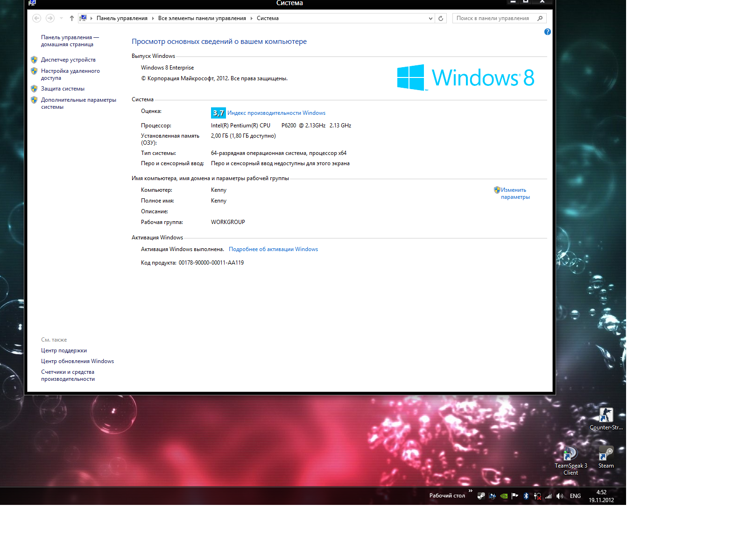The height and width of the screenshot is (560, 747).
Task: Click the shield icon beside Настройка удаленного доступа
Action: tap(34, 71)
